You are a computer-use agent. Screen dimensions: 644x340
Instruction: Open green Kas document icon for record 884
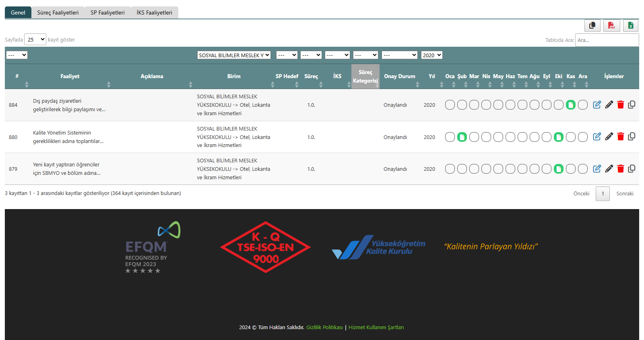point(571,105)
